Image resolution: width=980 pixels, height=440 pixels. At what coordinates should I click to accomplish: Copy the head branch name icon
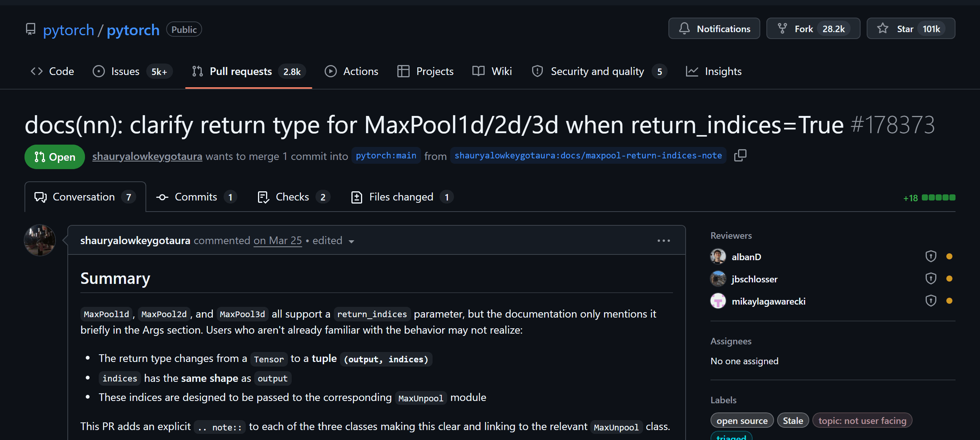click(740, 156)
